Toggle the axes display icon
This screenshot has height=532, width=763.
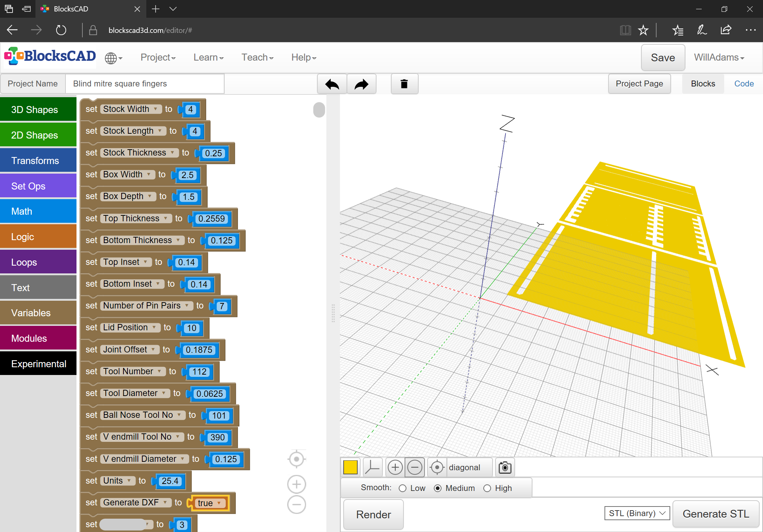coord(372,467)
